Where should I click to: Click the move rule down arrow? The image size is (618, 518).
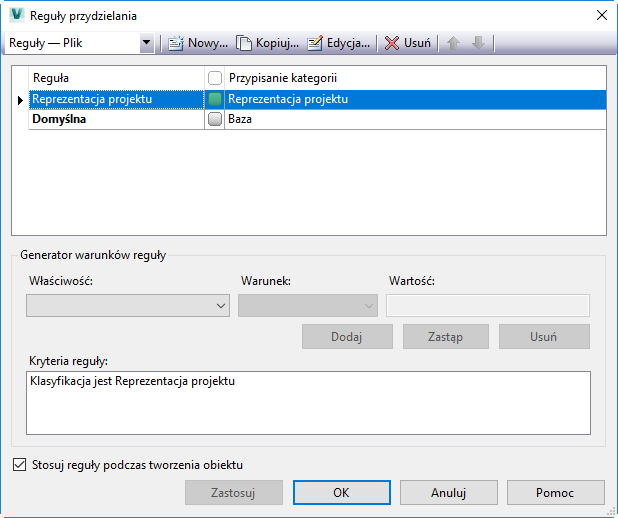pos(478,43)
